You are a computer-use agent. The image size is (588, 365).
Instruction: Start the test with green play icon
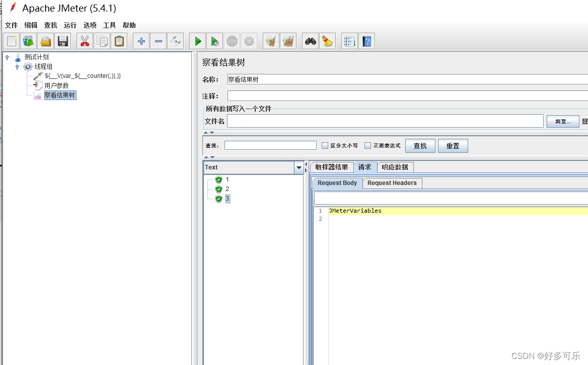pos(198,41)
